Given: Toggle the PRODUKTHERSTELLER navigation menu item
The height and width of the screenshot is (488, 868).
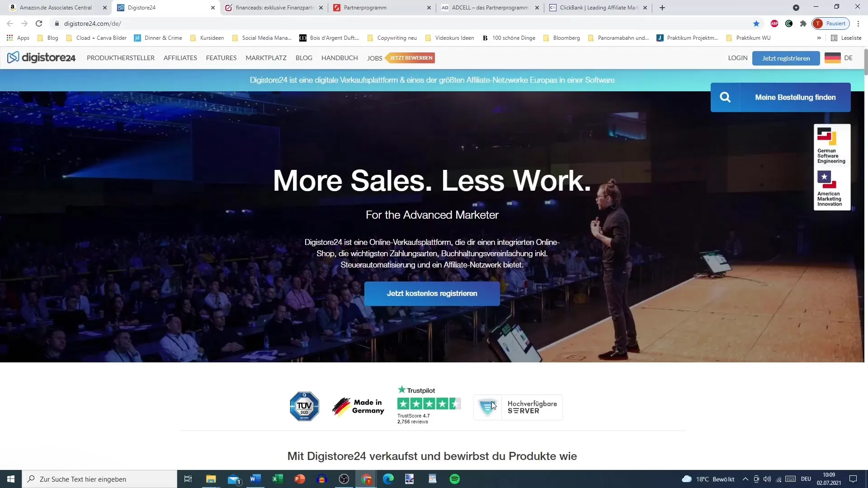Looking at the screenshot, I should point(120,58).
